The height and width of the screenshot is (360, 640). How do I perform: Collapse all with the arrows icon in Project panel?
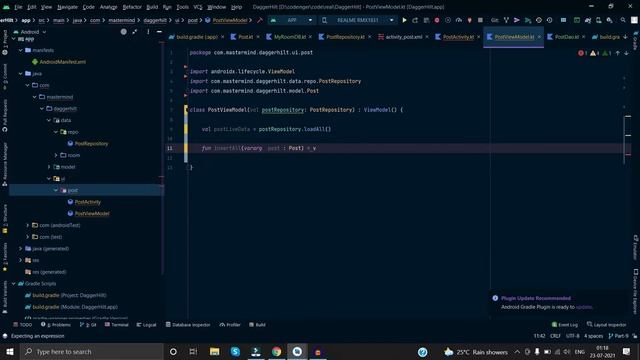[x=135, y=31]
